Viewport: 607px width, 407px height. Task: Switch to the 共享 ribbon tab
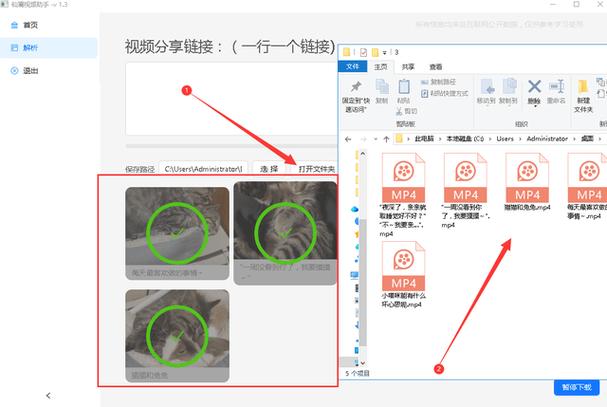pos(408,67)
